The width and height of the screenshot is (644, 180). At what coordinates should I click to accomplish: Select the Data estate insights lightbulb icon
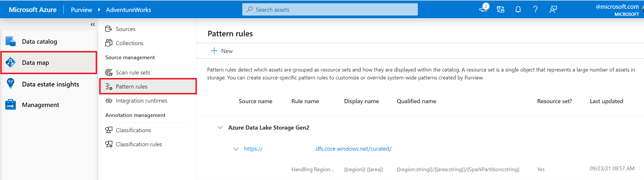[x=11, y=84]
